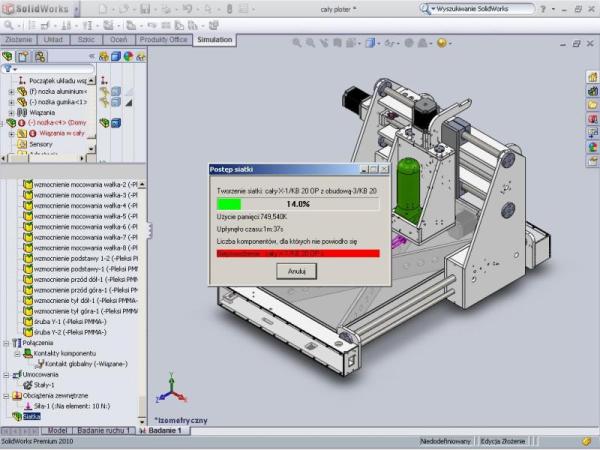Open the PropertyManager tab icon
600x450 pixels.
[x=23, y=57]
